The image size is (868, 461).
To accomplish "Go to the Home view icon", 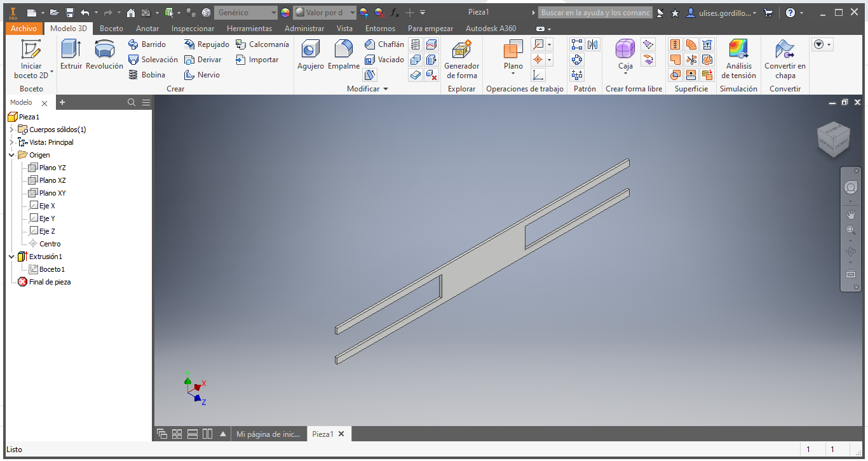I will tap(131, 13).
